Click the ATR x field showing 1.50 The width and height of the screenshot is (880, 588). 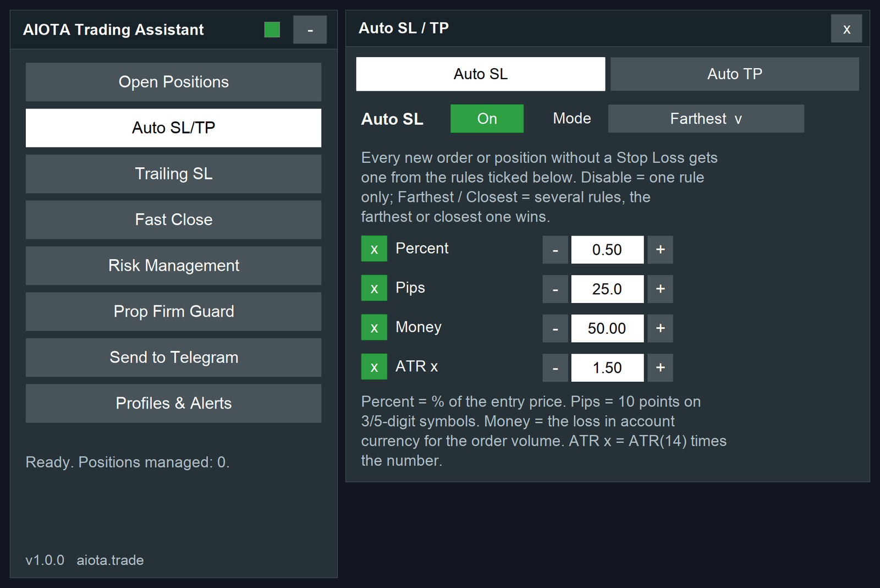607,367
